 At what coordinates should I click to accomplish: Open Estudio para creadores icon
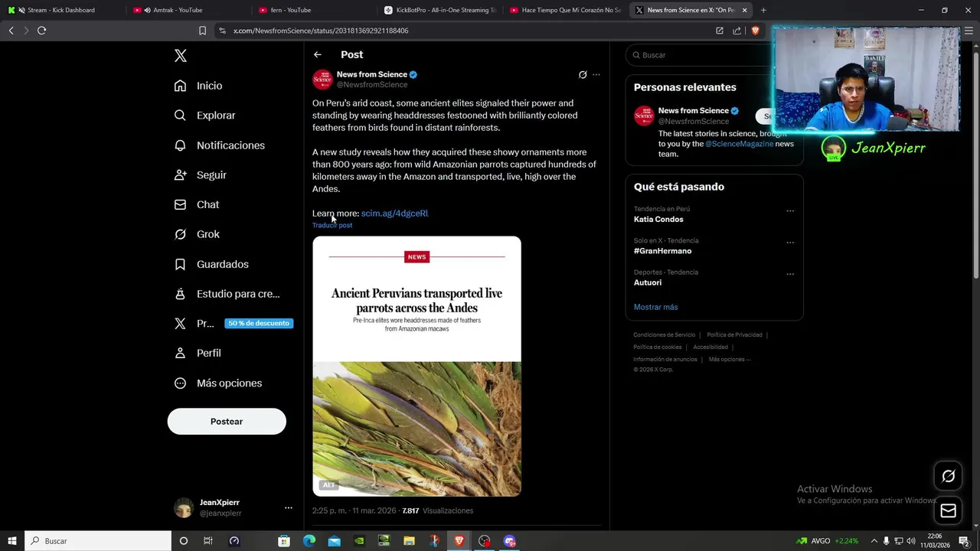click(x=180, y=294)
